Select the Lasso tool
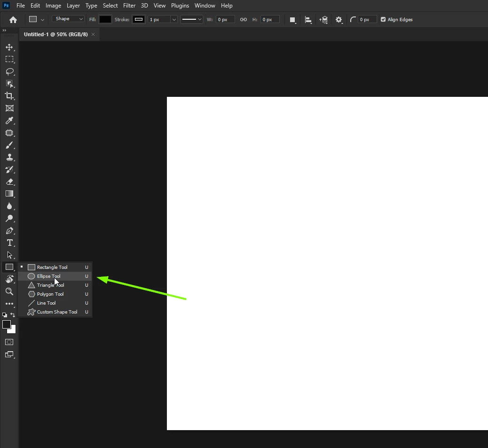 [9, 71]
